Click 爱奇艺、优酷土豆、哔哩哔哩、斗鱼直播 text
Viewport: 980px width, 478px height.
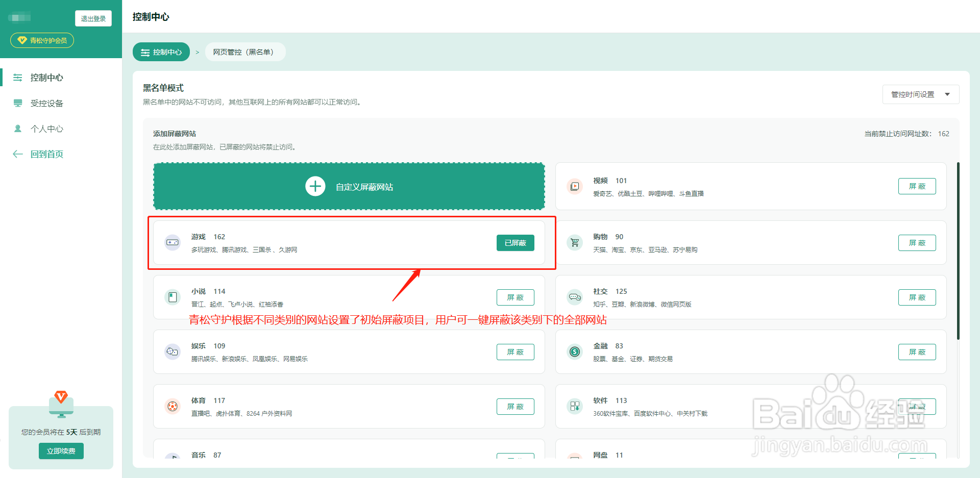coord(648,193)
